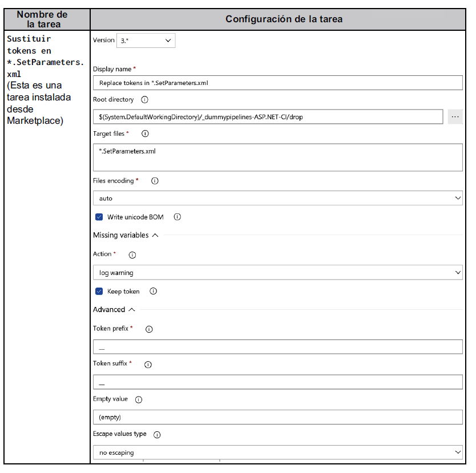The height and width of the screenshot is (473, 476).
Task: Click info icon beside Target files
Action: coord(145,134)
